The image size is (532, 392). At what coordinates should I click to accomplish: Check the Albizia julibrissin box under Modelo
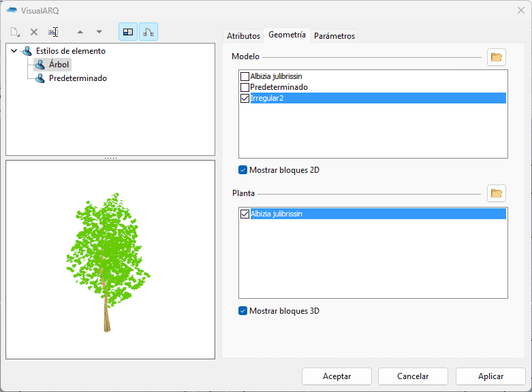pos(245,77)
